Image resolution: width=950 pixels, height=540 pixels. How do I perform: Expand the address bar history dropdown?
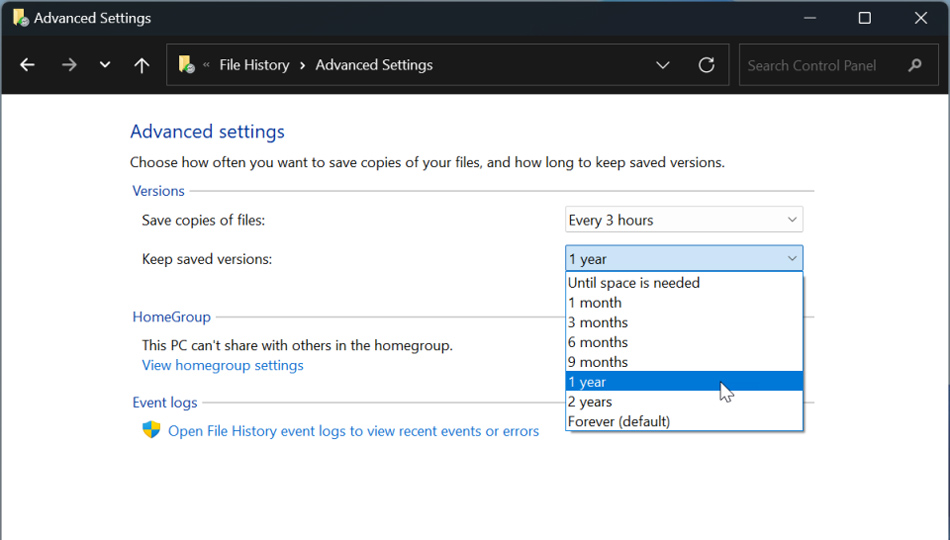[662, 65]
